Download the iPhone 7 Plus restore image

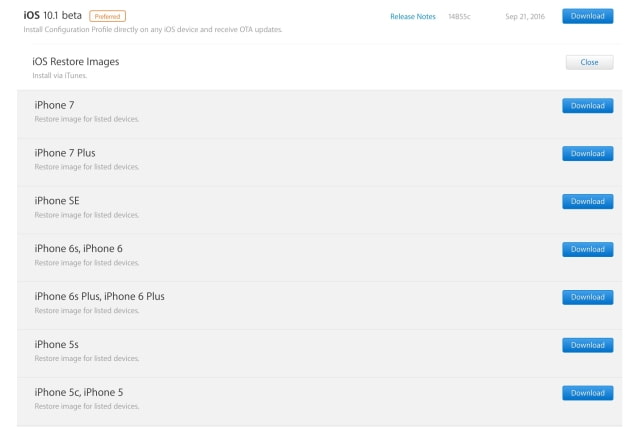587,153
